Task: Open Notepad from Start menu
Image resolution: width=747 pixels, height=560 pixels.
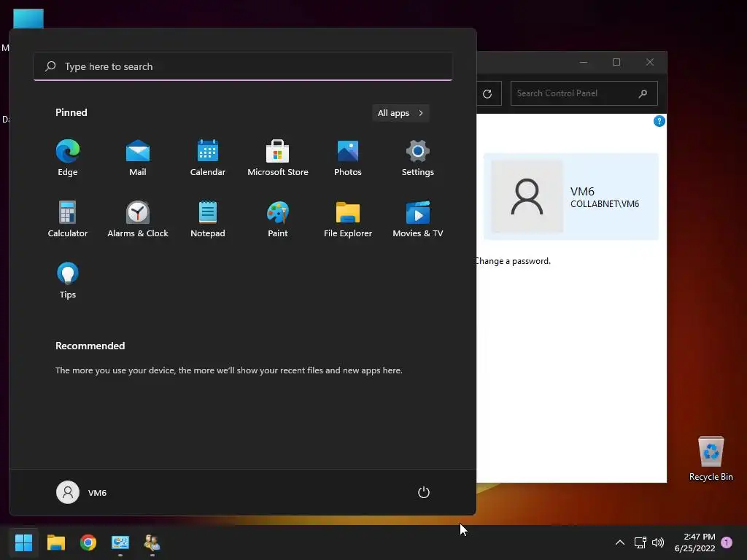Action: 208,219
